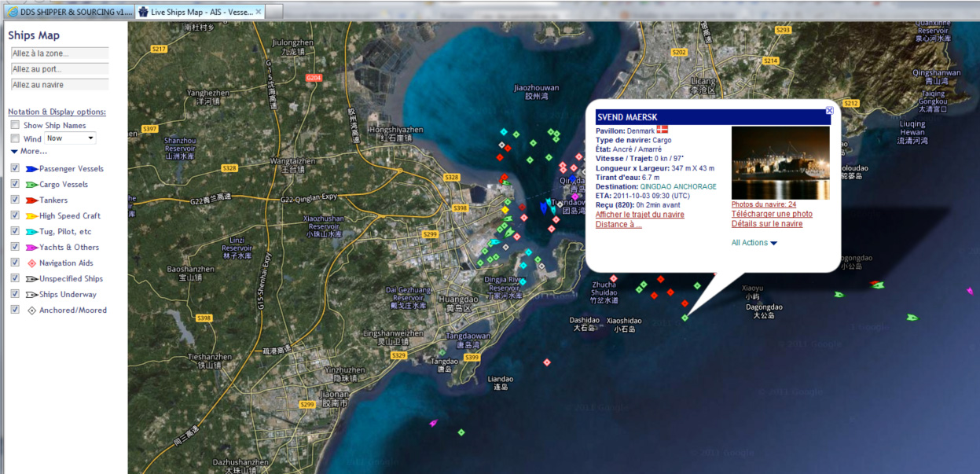The width and height of the screenshot is (980, 474).
Task: Click the QINGDAO ANCHORAGE destination link
Action: pyautogui.click(x=678, y=187)
